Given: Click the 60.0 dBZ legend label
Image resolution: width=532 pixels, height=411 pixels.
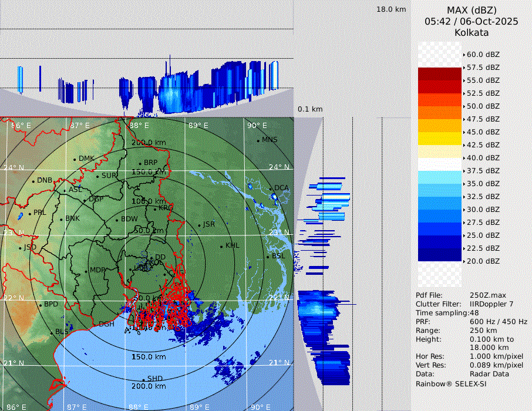Looking at the screenshot, I should [x=483, y=55].
